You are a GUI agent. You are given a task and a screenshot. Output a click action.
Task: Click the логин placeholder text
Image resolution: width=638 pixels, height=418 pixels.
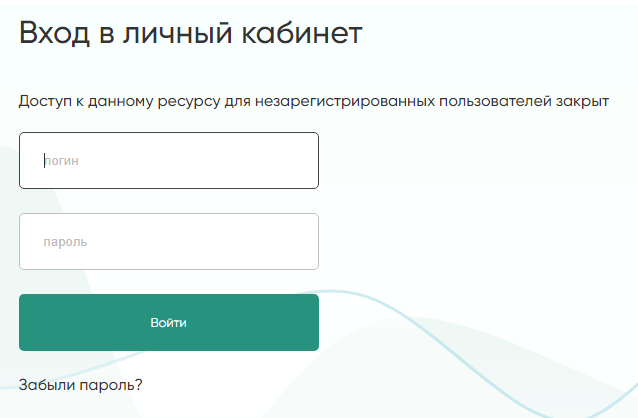62,160
